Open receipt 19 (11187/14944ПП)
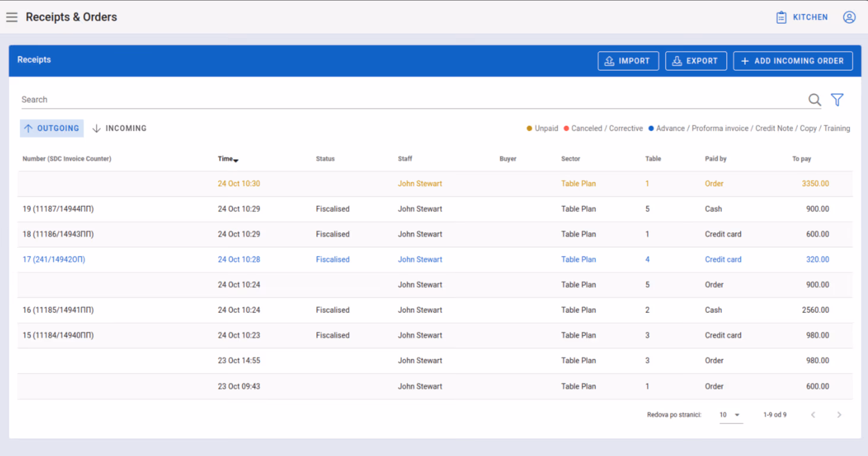 (x=435, y=209)
